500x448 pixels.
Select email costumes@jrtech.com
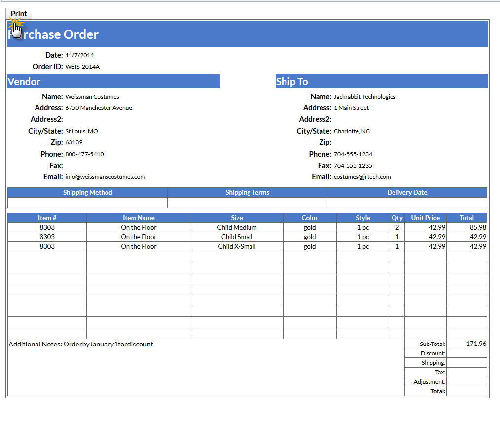pos(362,177)
